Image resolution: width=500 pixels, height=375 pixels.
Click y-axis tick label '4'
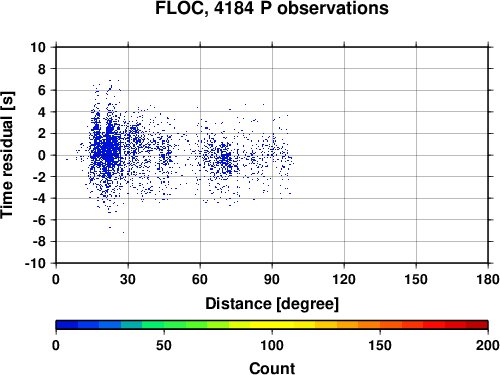(42, 112)
